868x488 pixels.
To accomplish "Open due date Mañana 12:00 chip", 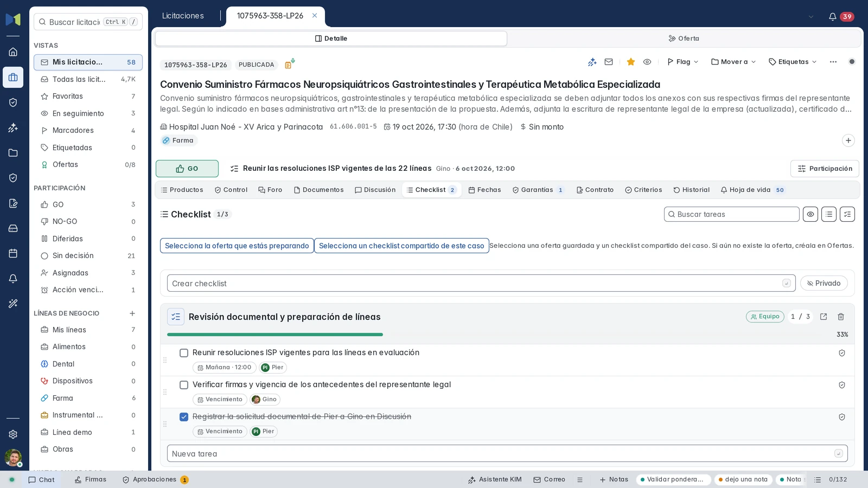I will pos(225,368).
